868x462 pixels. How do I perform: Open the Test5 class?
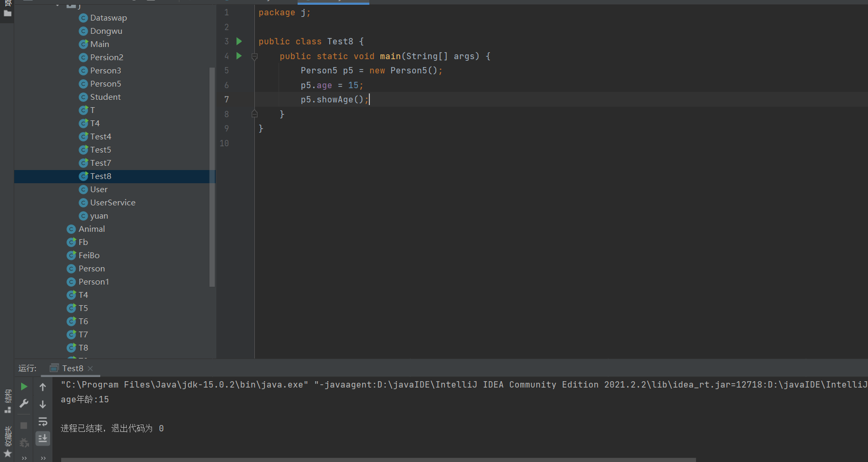[101, 150]
